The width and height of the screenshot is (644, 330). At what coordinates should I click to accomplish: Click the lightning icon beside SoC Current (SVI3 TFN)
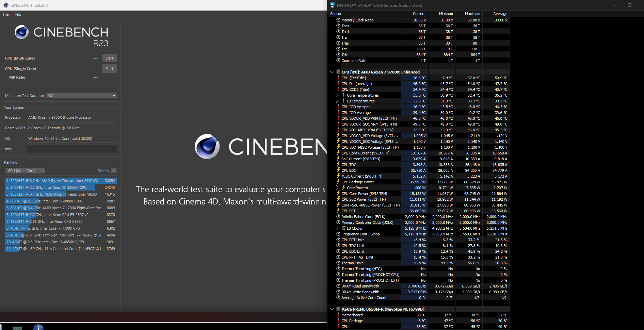(338, 159)
